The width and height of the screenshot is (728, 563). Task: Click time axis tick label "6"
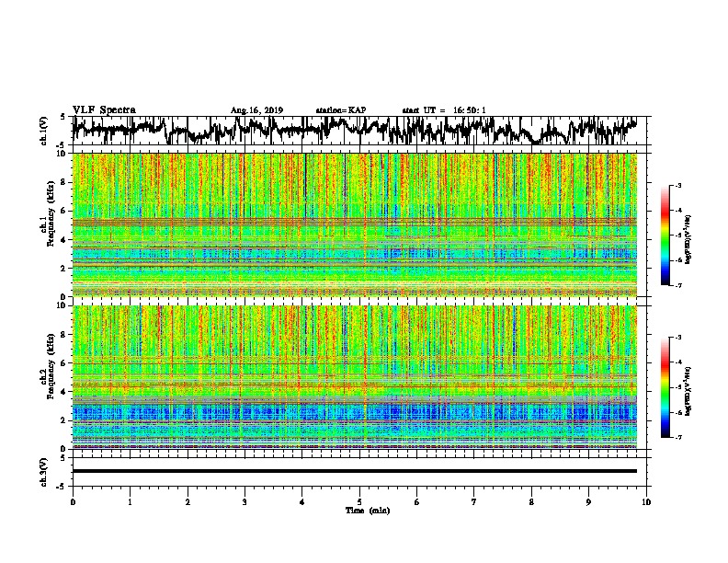[417, 502]
